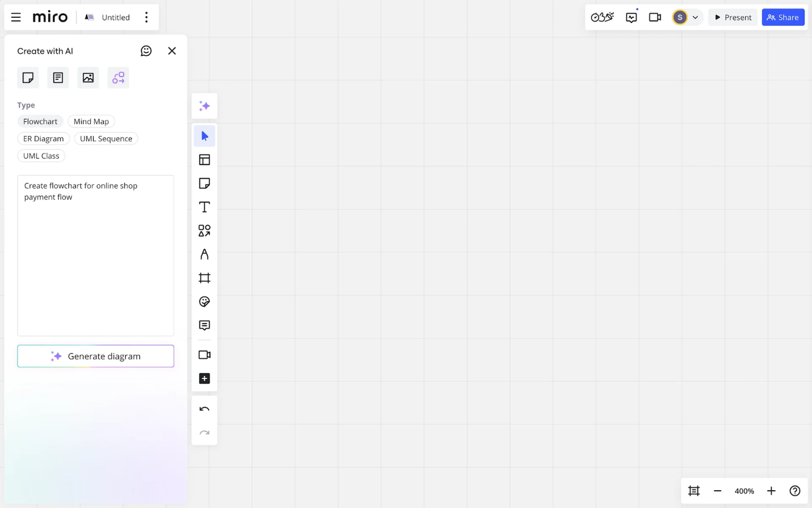Open the account avatar dropdown
812x508 pixels.
pos(686,17)
